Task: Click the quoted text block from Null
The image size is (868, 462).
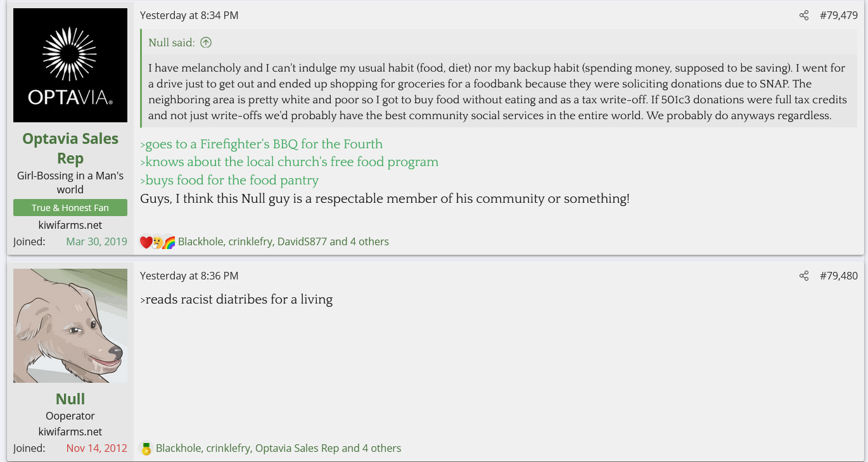Action: (497, 92)
